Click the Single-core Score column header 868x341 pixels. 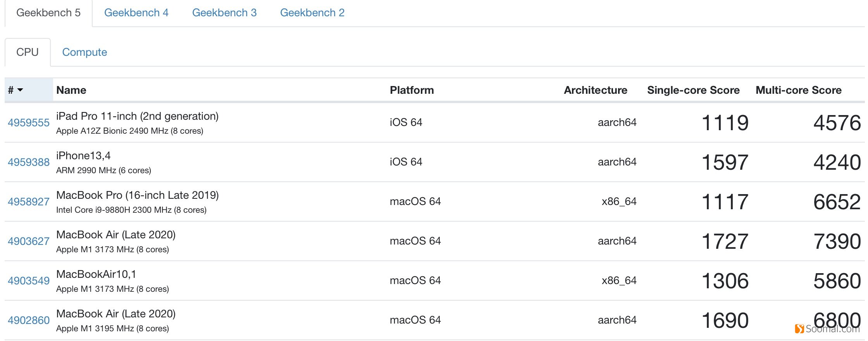pyautogui.click(x=693, y=90)
